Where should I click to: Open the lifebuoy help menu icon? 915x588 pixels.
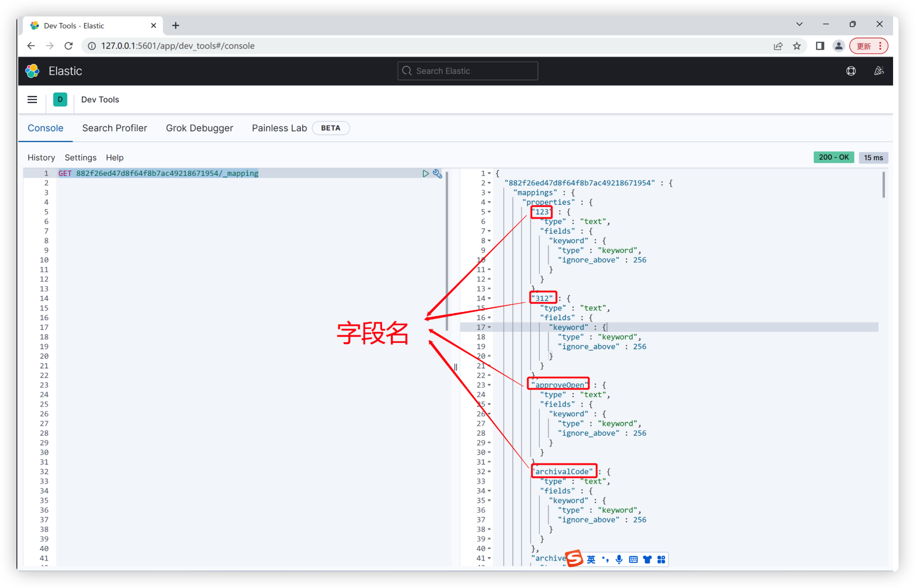(851, 71)
